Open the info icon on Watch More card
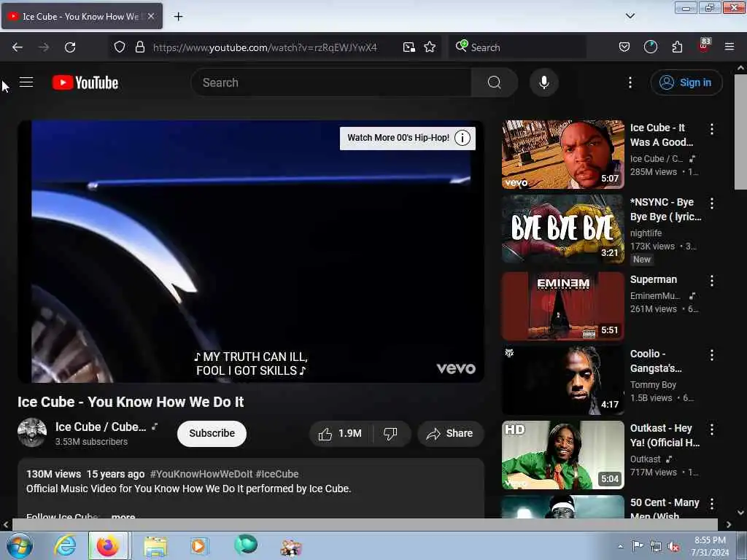Image resolution: width=747 pixels, height=560 pixels. pos(462,138)
